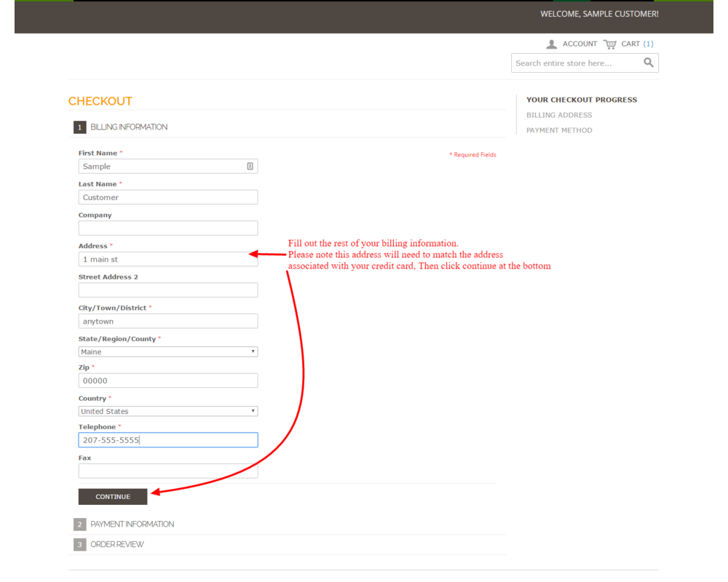Focus the Last Name input field

coord(167,198)
